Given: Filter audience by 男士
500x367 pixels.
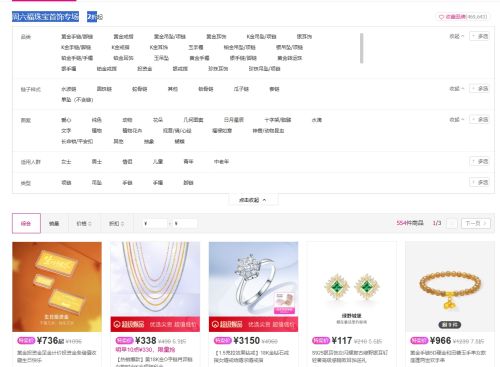Looking at the screenshot, I should pyautogui.click(x=97, y=162).
